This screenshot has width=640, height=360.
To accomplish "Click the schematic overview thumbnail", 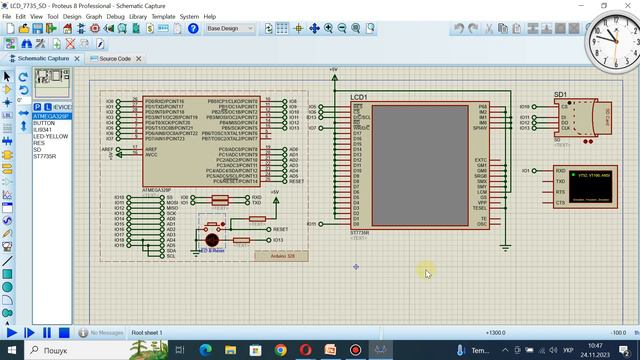I will click(x=52, y=83).
